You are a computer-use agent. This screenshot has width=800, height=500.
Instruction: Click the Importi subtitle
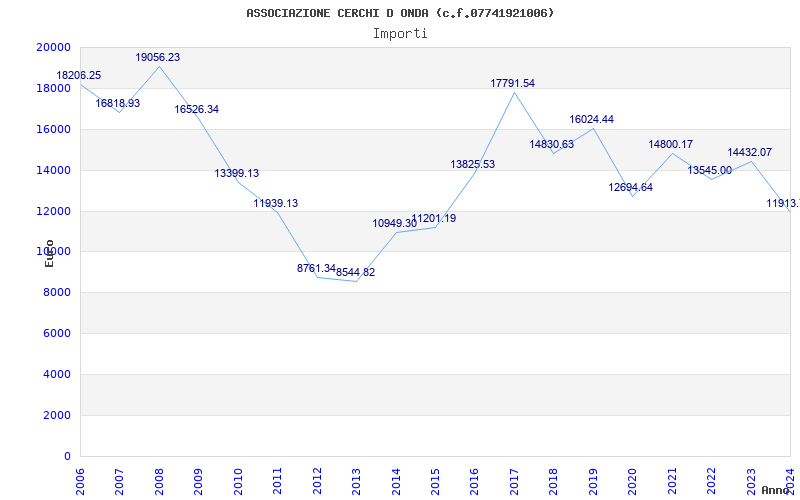[x=400, y=34]
